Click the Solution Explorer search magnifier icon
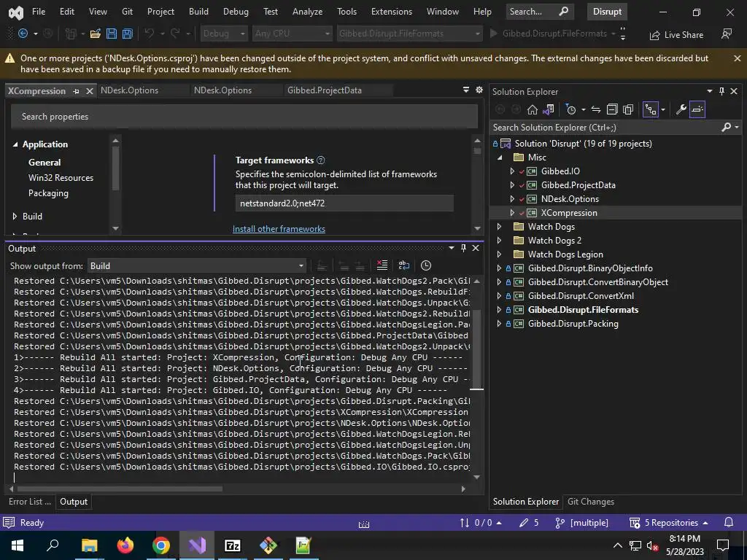This screenshot has width=747, height=560. tap(727, 127)
